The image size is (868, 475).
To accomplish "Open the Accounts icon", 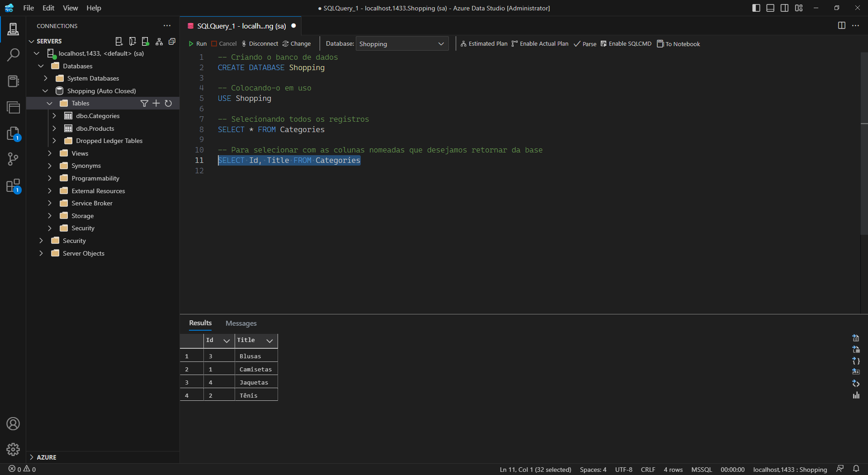I will [x=13, y=424].
